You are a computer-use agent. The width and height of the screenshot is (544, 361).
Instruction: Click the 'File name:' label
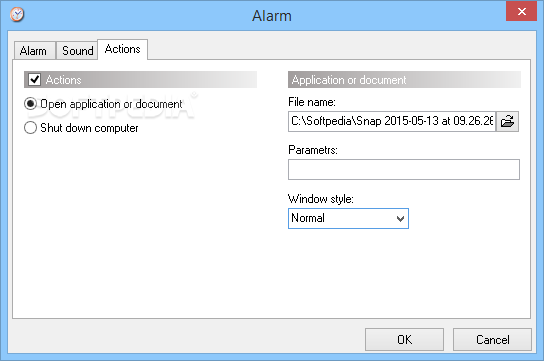pyautogui.click(x=312, y=102)
